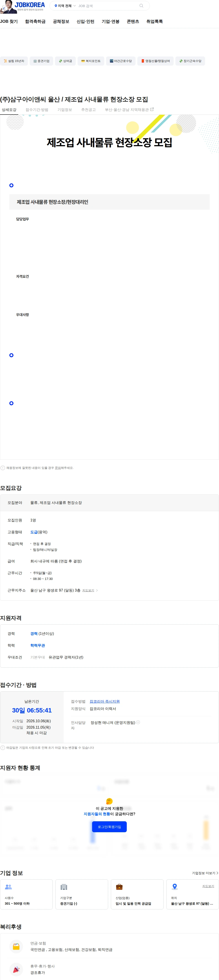Image resolution: width=219 pixels, height=980 pixels.
Task: Open 지도보기 link in 위치 card
Action: coord(208,886)
